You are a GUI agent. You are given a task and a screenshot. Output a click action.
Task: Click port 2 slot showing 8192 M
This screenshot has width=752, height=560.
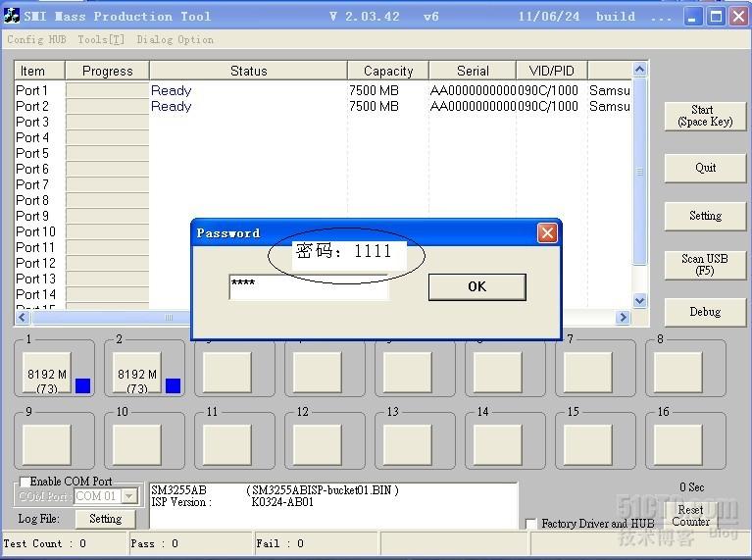(x=136, y=374)
